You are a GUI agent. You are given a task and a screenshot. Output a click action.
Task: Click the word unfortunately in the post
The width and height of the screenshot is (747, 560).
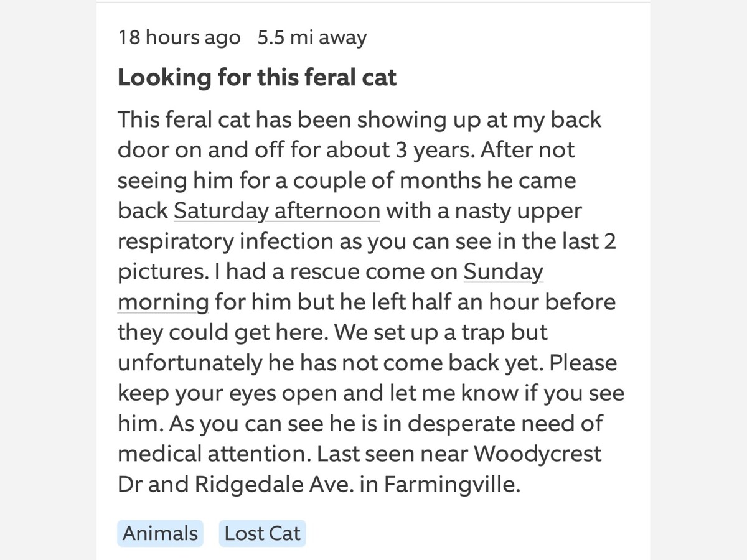190,363
